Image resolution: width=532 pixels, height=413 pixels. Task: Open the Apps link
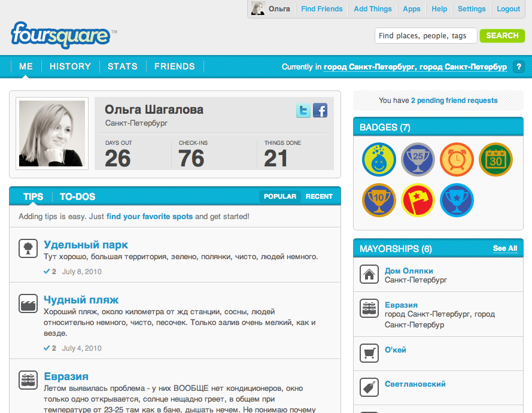pyautogui.click(x=412, y=9)
